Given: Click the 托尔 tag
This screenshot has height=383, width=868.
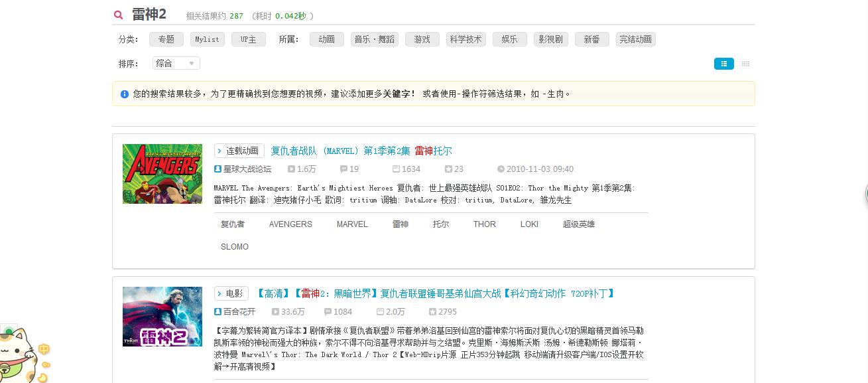Looking at the screenshot, I should click(441, 224).
